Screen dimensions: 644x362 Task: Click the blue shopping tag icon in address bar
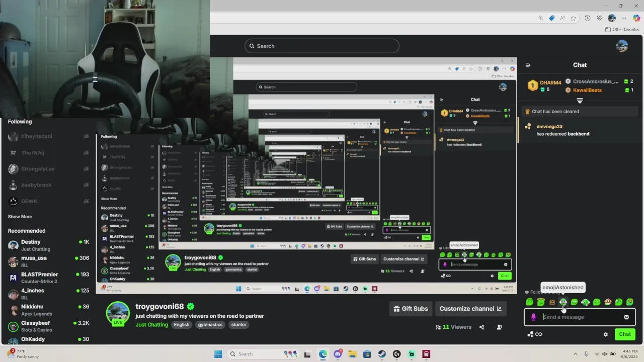pyautogui.click(x=552, y=18)
